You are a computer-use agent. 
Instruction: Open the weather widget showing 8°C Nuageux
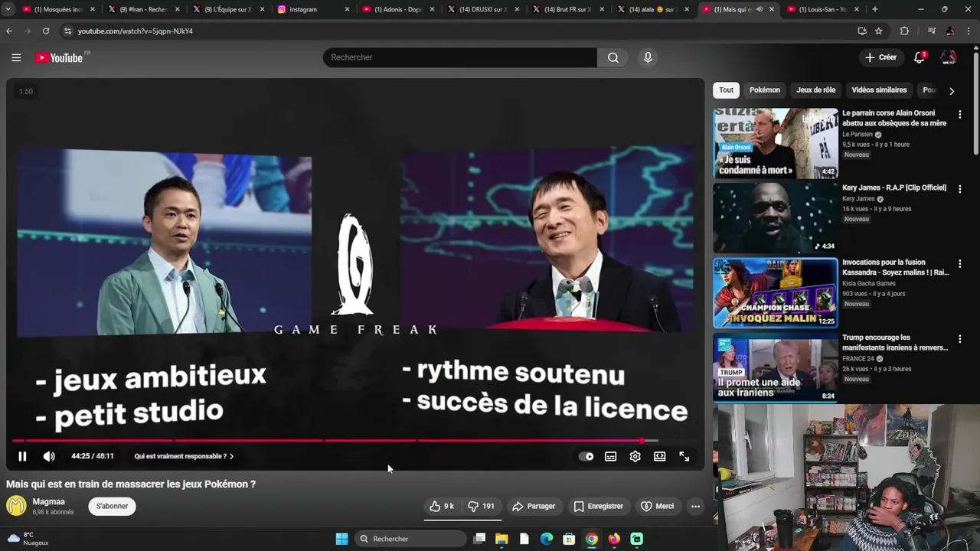click(28, 539)
